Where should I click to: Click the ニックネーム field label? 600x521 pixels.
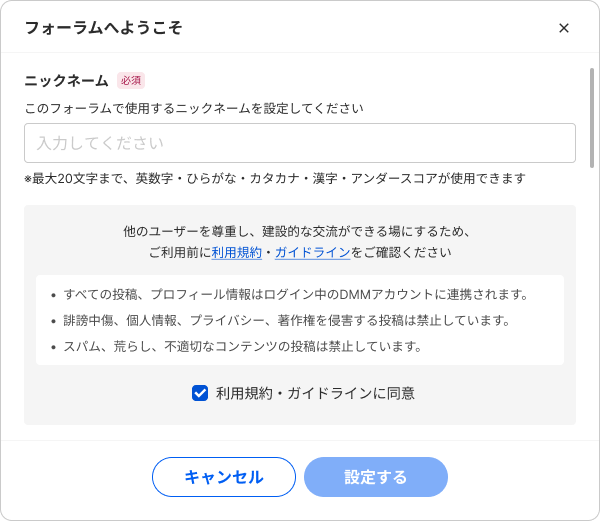[66, 81]
